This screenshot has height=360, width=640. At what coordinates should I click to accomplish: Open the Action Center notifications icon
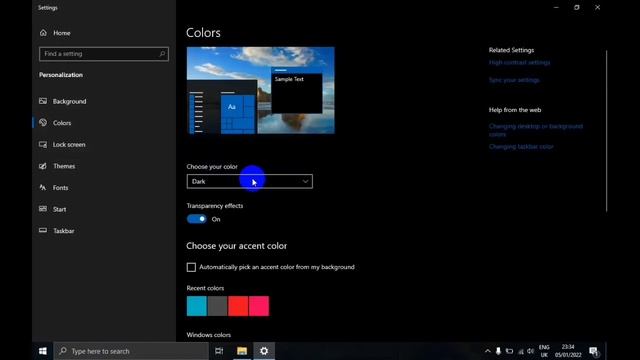(594, 351)
